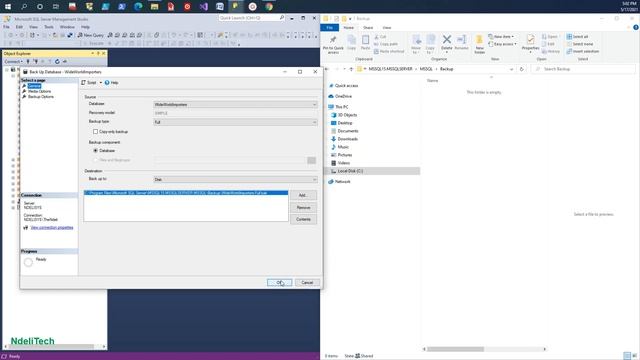Click Explorer address bar refresh icon
Image resolution: width=640 pixels, height=360 pixels.
521,69
